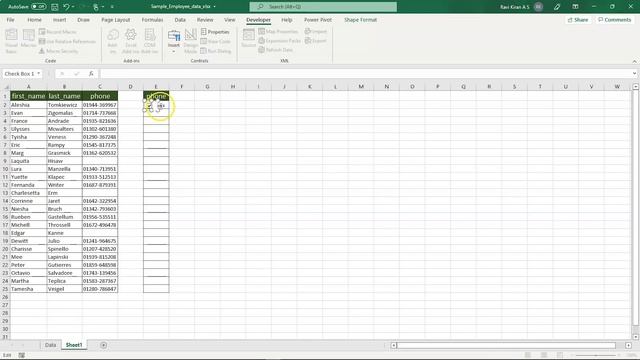This screenshot has height=360, width=640.
Task: Select cell containing Tomkiewicz
Action: pos(64,105)
